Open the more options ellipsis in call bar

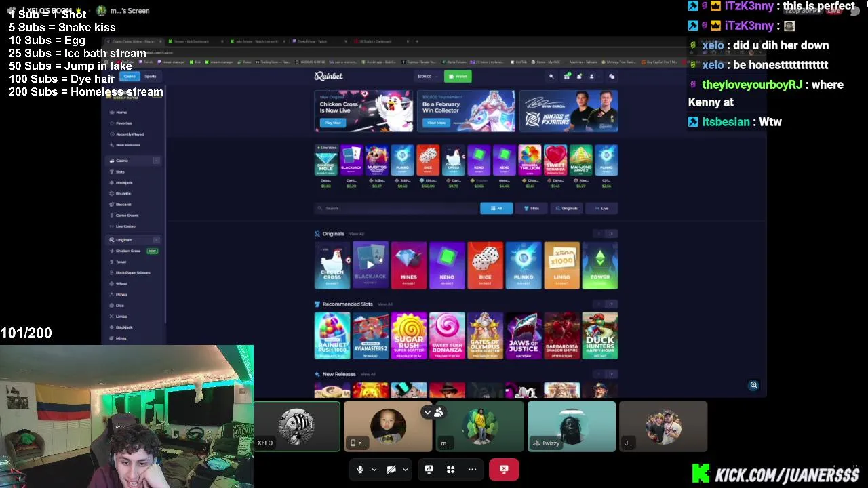(472, 469)
